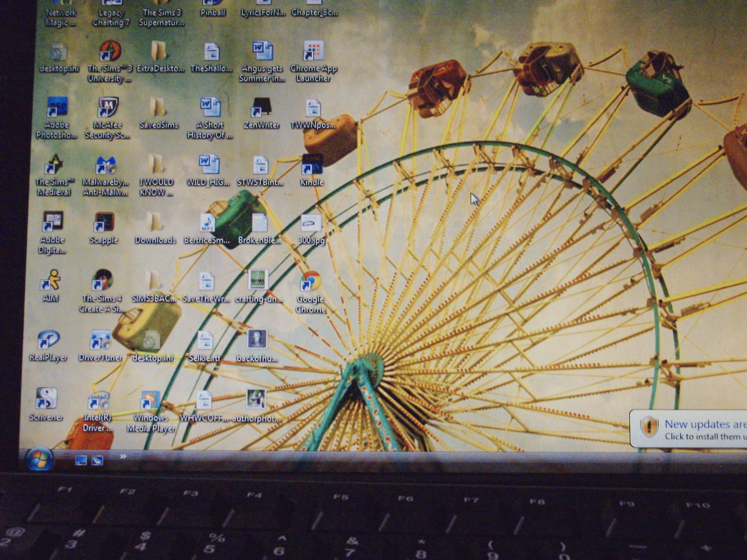Open the Windows Media Player shortcut
This screenshot has height=560, width=747.
point(150,400)
